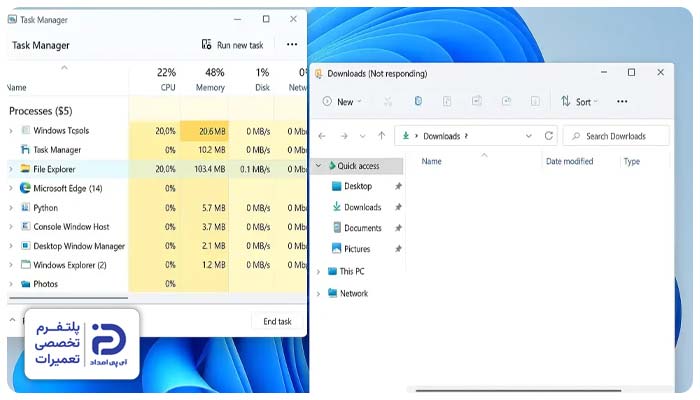Go forward in Downloads window
This screenshot has width=700, height=400.
pyautogui.click(x=344, y=136)
